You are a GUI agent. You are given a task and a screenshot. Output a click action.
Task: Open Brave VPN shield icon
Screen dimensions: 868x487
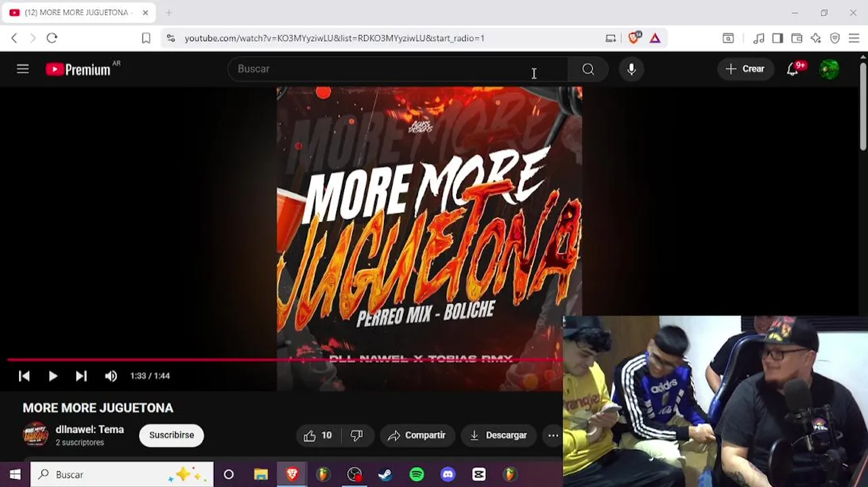(835, 39)
